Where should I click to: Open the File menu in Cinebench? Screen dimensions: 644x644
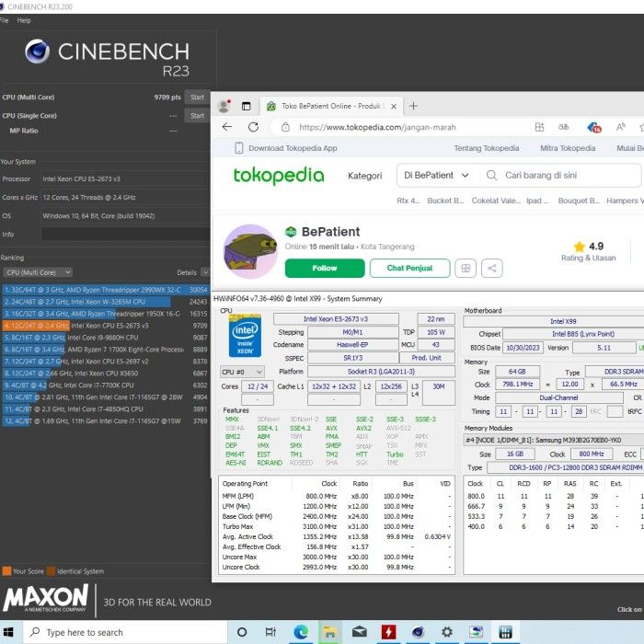(x=4, y=20)
